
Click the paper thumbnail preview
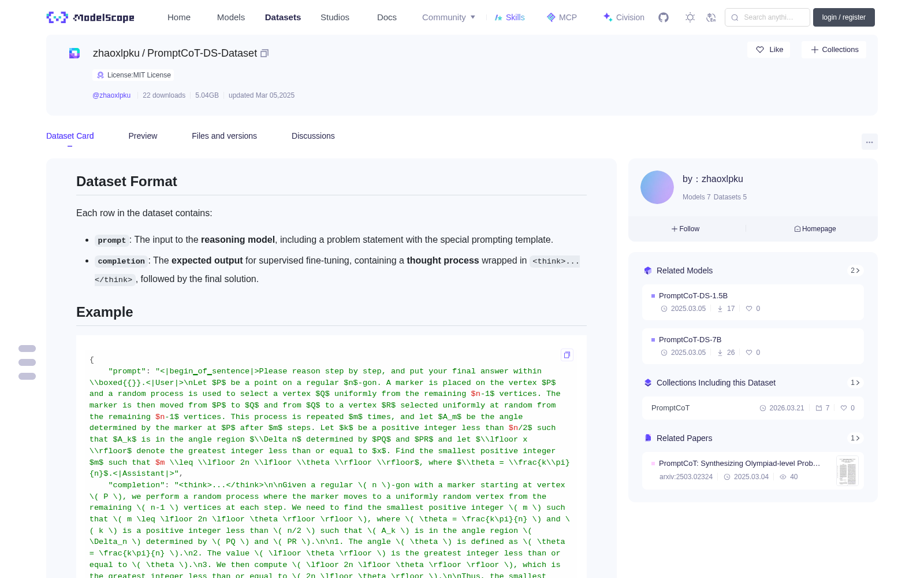pos(847,471)
